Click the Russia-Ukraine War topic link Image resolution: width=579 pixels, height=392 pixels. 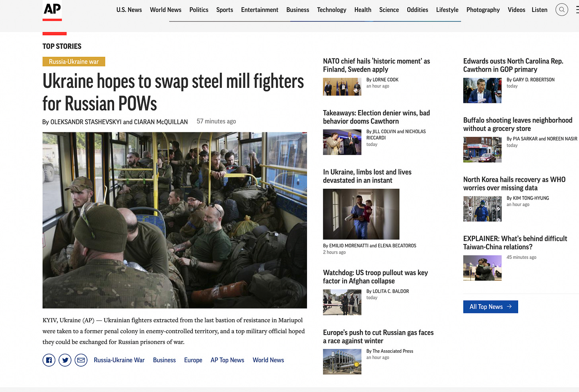tap(119, 360)
